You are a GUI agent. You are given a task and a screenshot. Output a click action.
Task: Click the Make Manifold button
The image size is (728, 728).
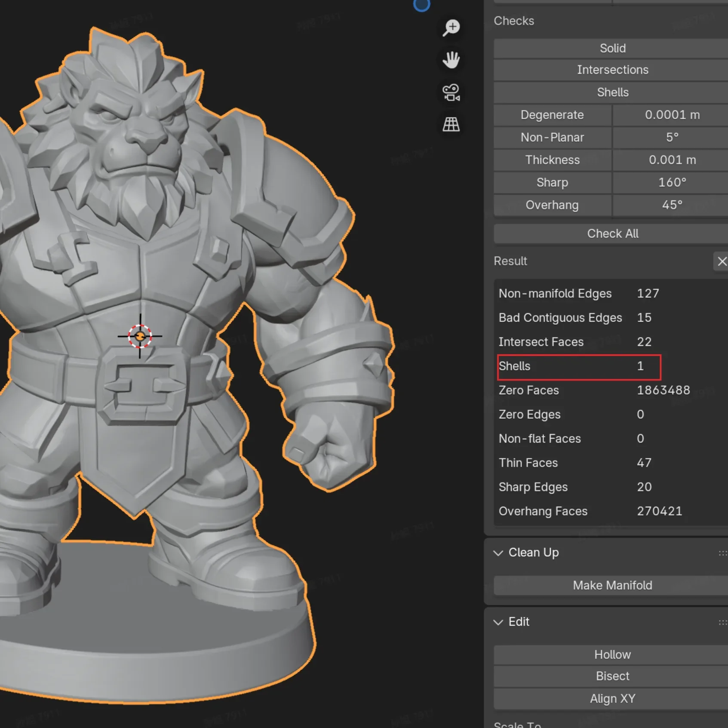611,585
